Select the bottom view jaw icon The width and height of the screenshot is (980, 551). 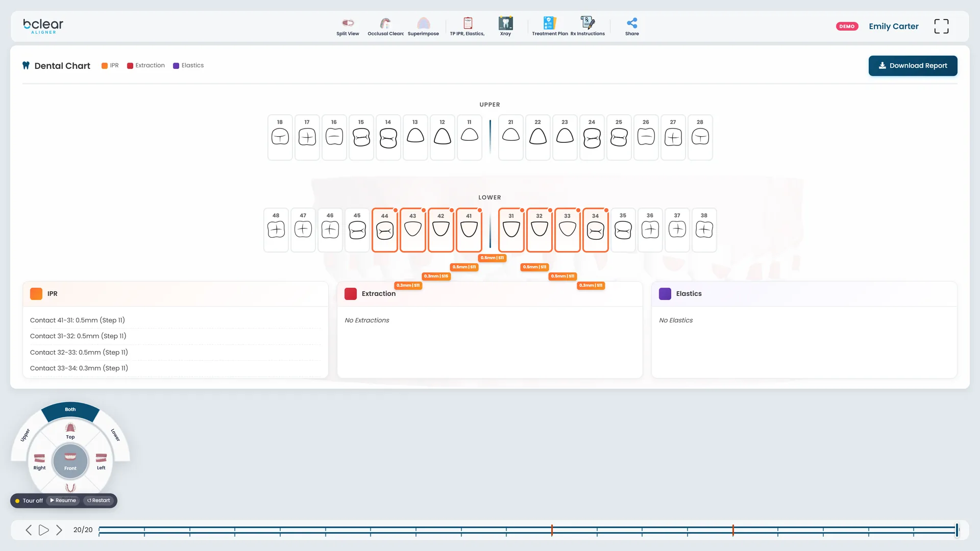tap(70, 488)
